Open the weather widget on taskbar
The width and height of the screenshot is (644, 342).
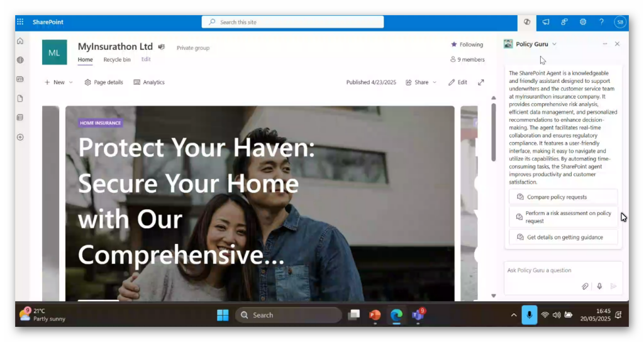click(x=42, y=315)
